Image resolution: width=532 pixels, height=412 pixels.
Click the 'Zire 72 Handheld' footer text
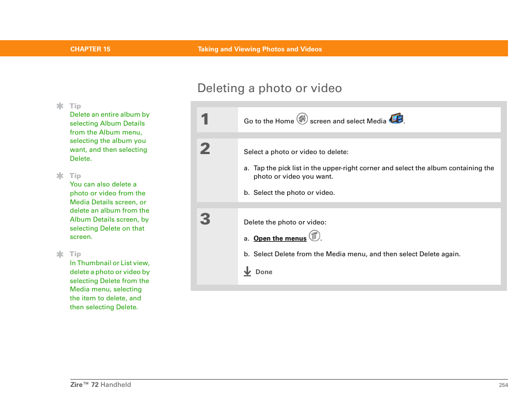tap(100, 385)
